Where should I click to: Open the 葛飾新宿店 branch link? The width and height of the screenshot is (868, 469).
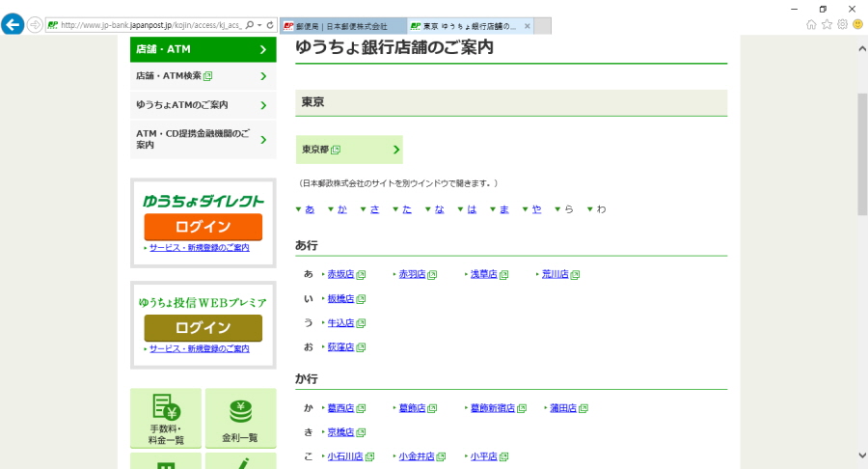coord(493,408)
